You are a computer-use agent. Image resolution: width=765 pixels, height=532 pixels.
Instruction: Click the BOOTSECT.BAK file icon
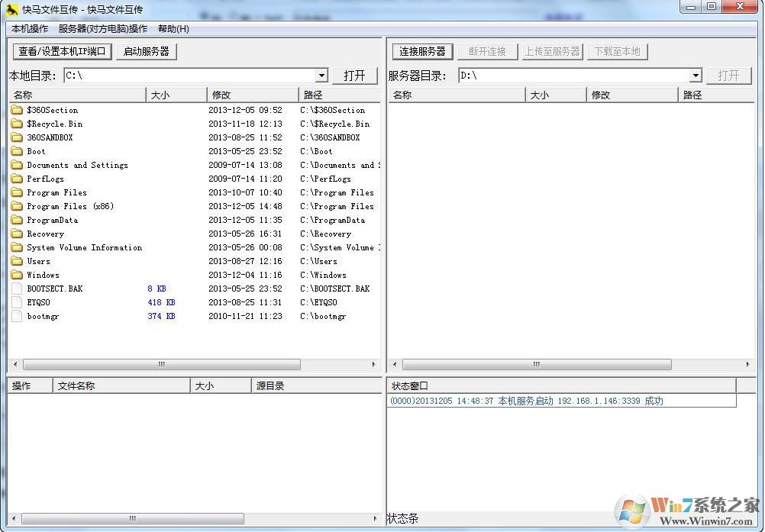(17, 289)
